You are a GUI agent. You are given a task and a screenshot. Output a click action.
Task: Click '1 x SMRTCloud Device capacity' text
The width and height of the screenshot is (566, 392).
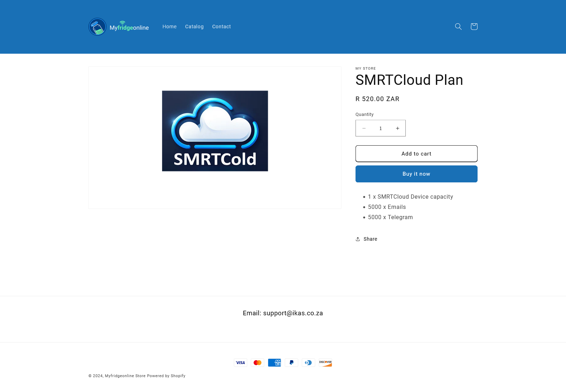point(410,197)
